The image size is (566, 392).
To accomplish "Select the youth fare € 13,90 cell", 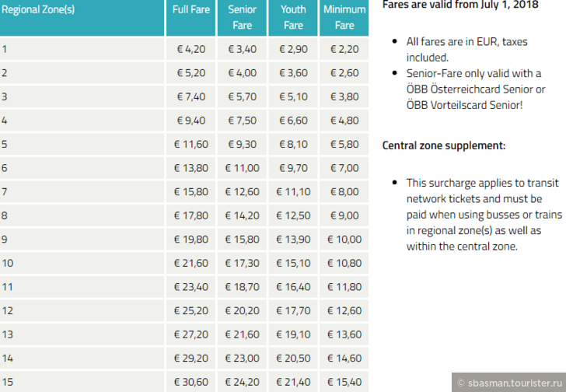I will pos(293,240).
